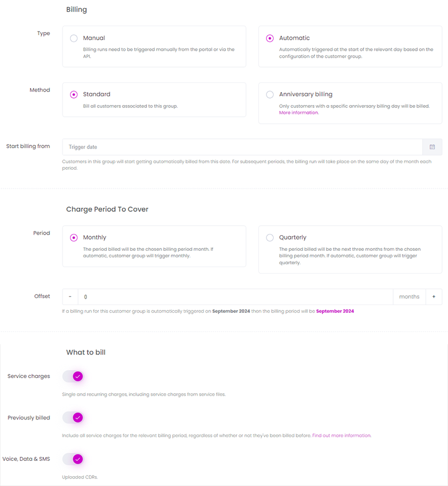Disable the Previously billed switch

click(x=73, y=418)
